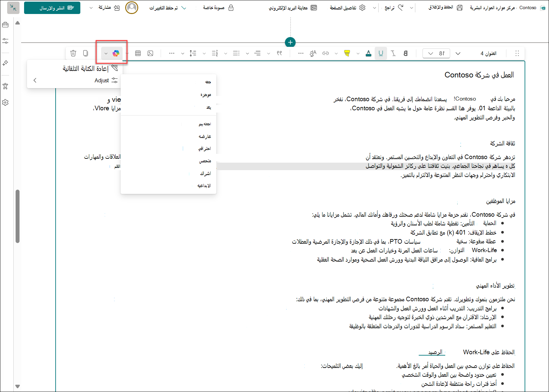
Task: Open page details settings
Action: (348, 8)
